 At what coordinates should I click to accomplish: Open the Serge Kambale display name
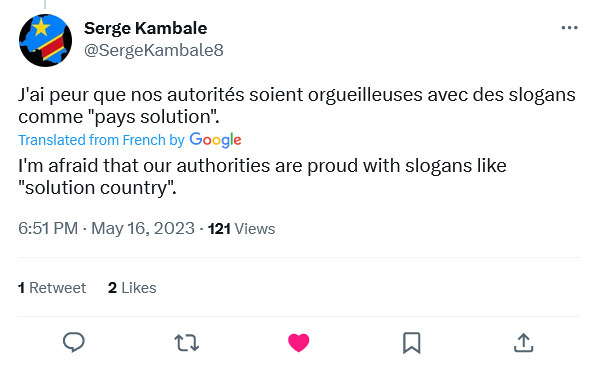[145, 29]
